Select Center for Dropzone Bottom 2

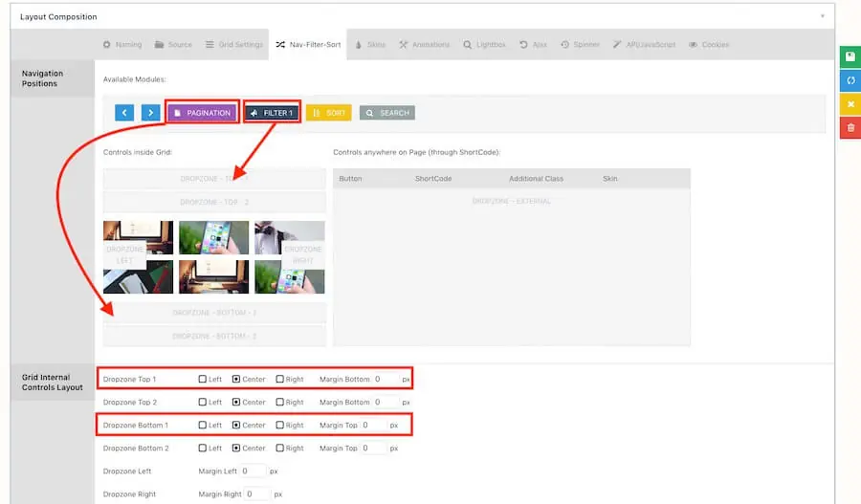[236, 448]
